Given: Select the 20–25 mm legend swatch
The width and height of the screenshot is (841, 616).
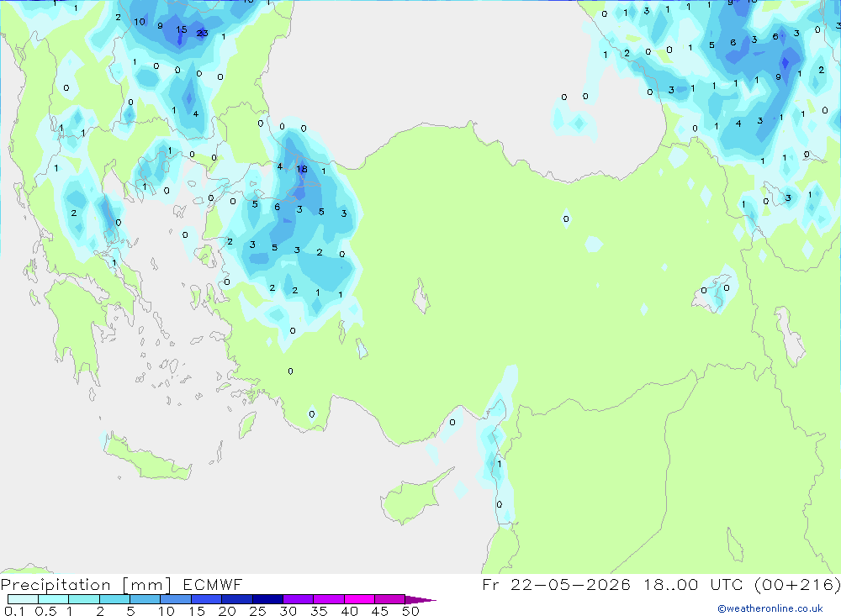Looking at the screenshot, I should point(236,599).
